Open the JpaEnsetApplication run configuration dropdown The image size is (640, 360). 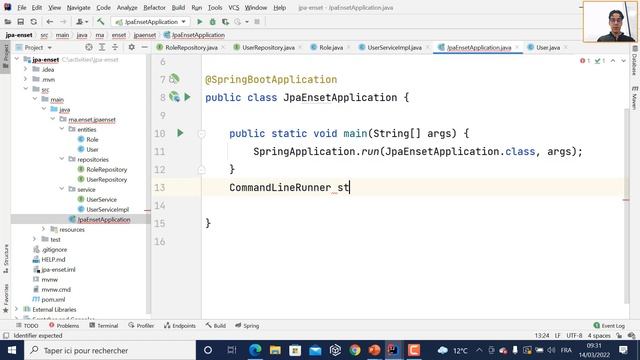pyautogui.click(x=151, y=22)
